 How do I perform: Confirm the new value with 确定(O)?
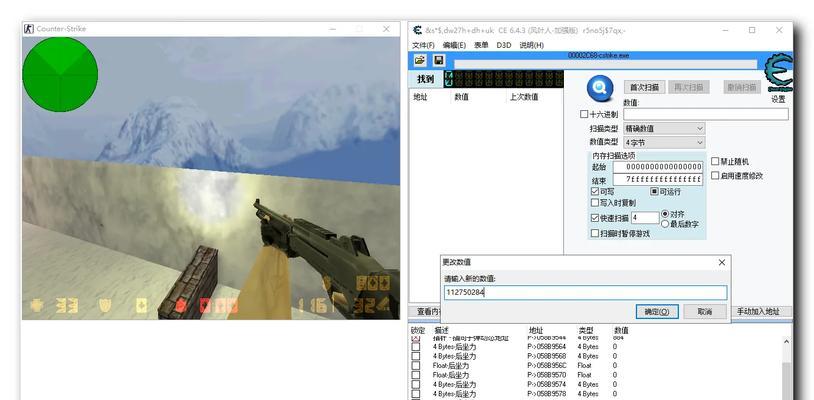[x=657, y=312]
